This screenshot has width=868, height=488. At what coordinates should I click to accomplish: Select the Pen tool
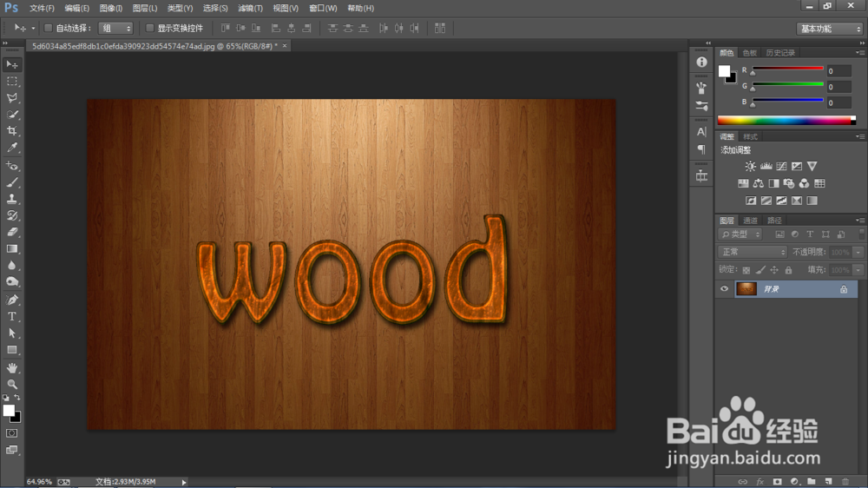(x=11, y=300)
